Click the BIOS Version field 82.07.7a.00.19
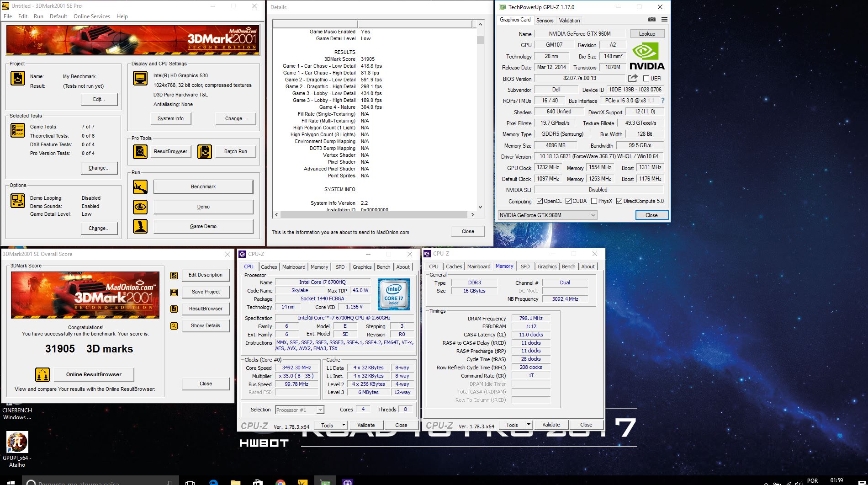 [x=579, y=78]
